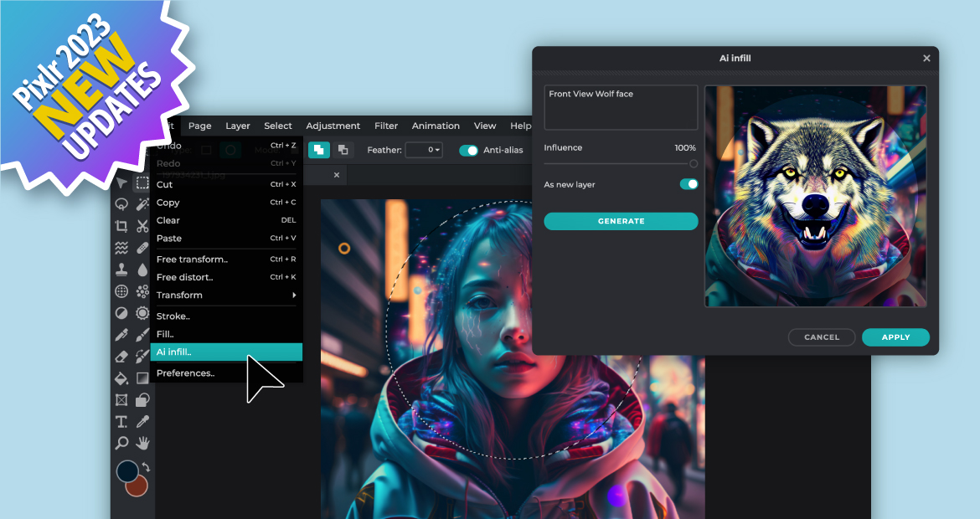Select the Crop tool

(x=121, y=226)
